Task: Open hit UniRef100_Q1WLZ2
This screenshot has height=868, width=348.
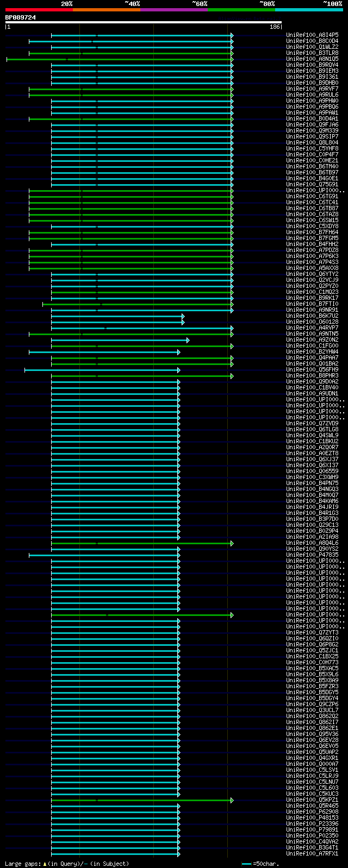Action: [312, 47]
